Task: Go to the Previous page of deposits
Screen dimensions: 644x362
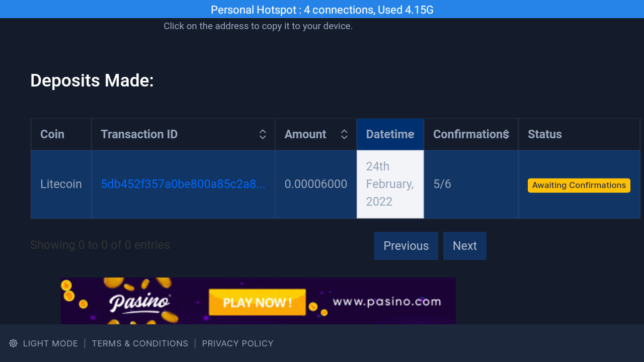Action: pos(406,246)
